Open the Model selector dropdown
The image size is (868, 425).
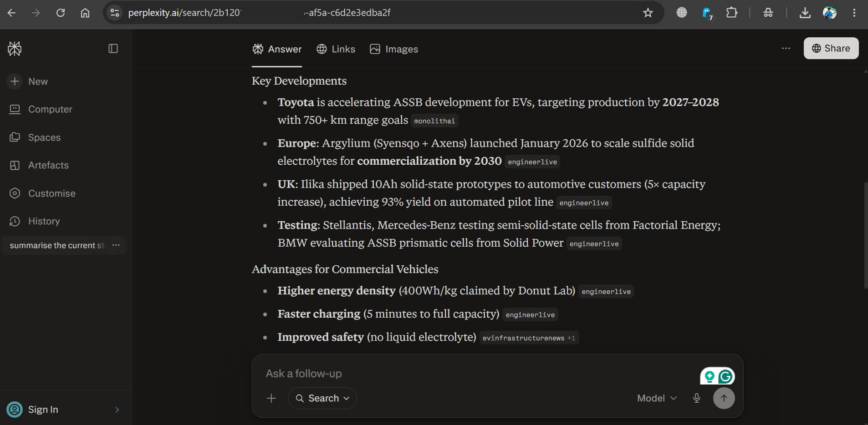click(657, 398)
